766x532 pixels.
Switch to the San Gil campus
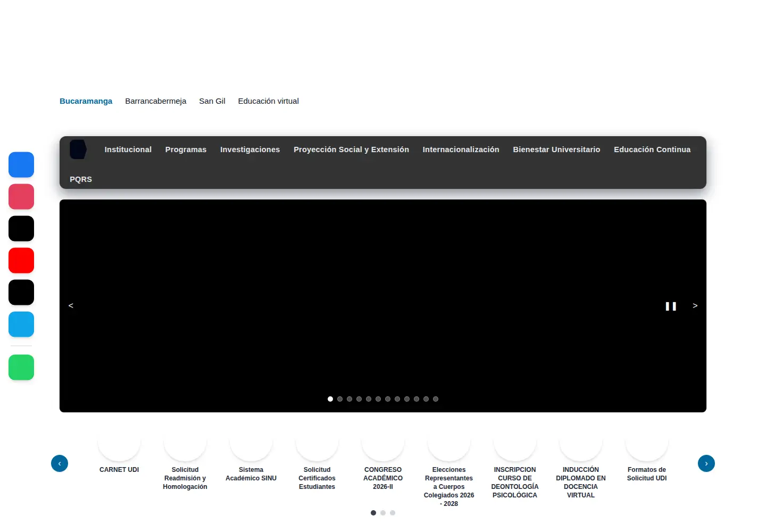coord(212,101)
